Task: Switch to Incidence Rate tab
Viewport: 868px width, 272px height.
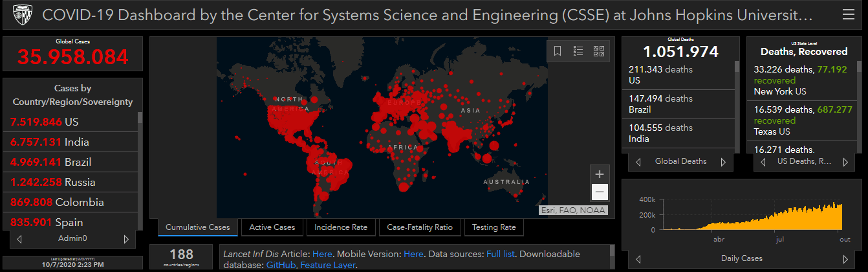Action: click(x=341, y=227)
